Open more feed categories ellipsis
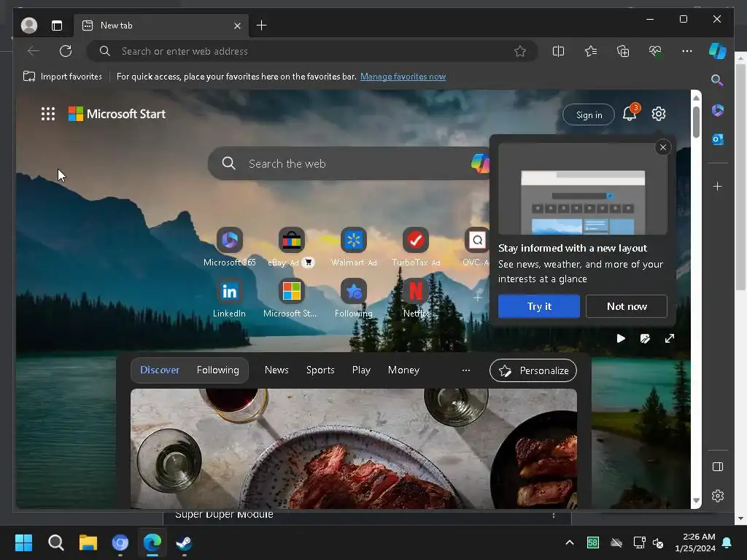 pos(466,370)
